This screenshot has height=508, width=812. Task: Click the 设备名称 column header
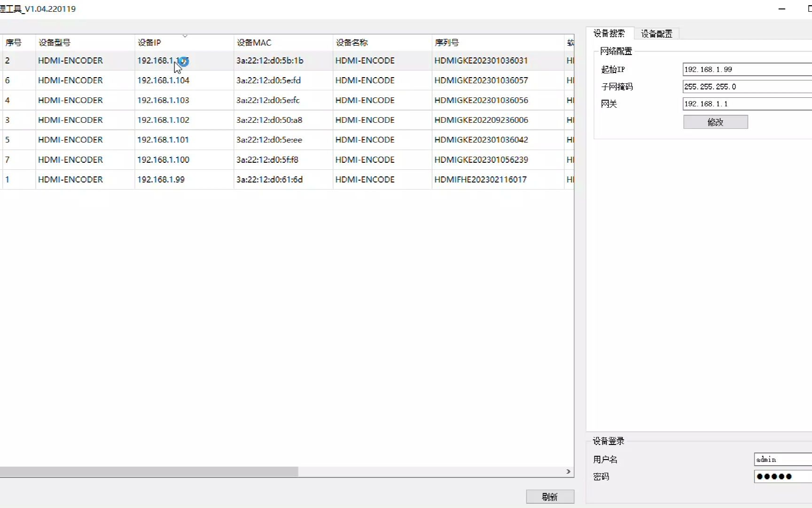(351, 42)
